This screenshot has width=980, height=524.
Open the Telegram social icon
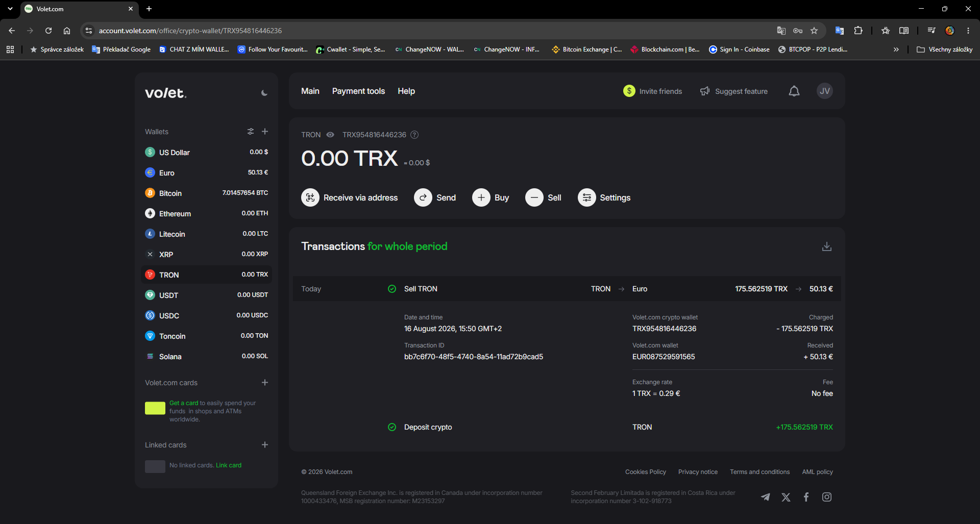click(766, 497)
